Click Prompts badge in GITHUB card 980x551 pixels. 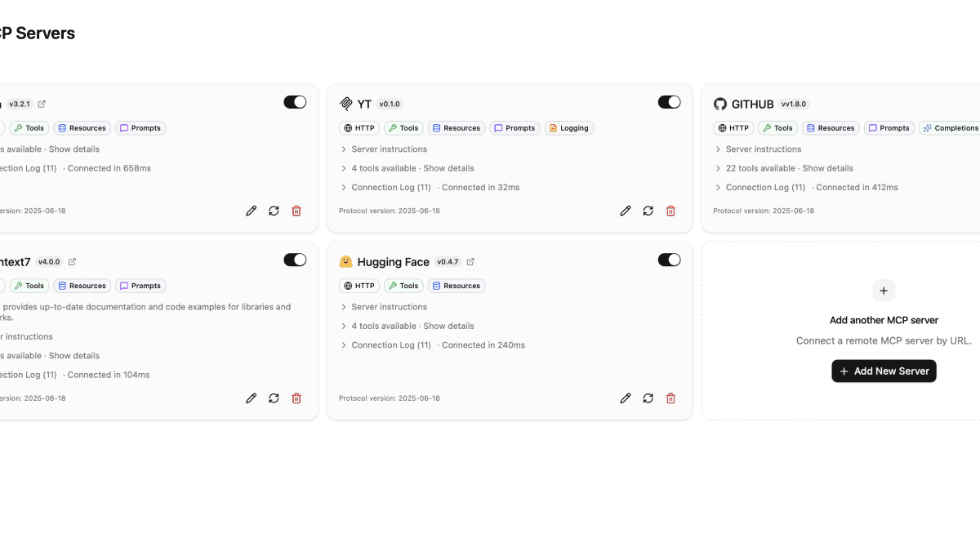click(x=889, y=128)
